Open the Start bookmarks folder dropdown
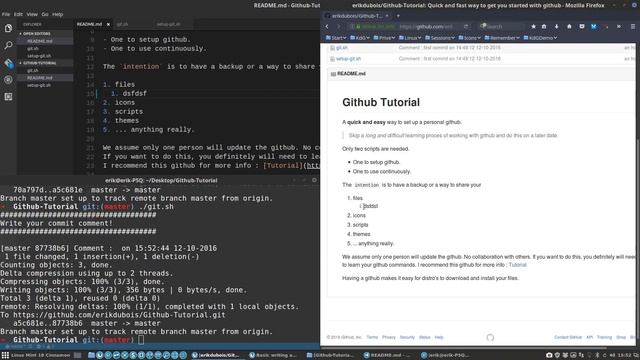This screenshot has height=360, width=640. point(336,38)
